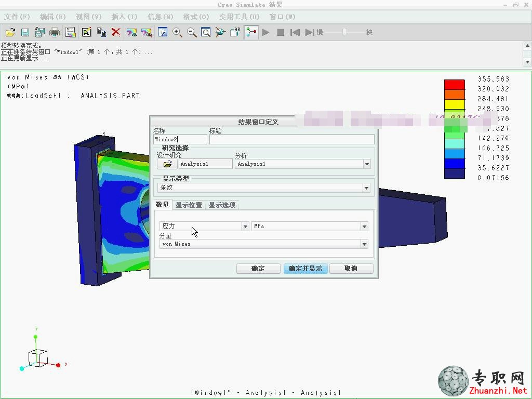Click the XYZ coordinate triad cube
Viewport: 532px width, 399px height.
click(37, 358)
